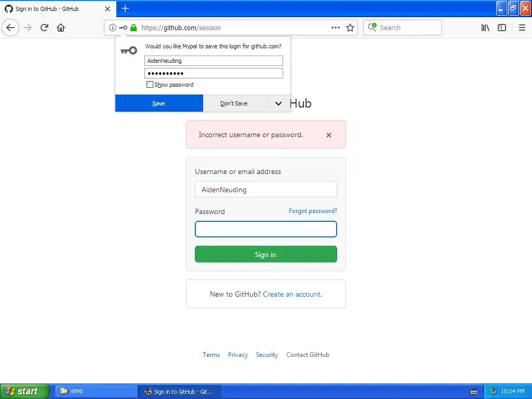Click the GitHub favicon on the tab
The width and height of the screenshot is (532, 399).
tap(9, 9)
